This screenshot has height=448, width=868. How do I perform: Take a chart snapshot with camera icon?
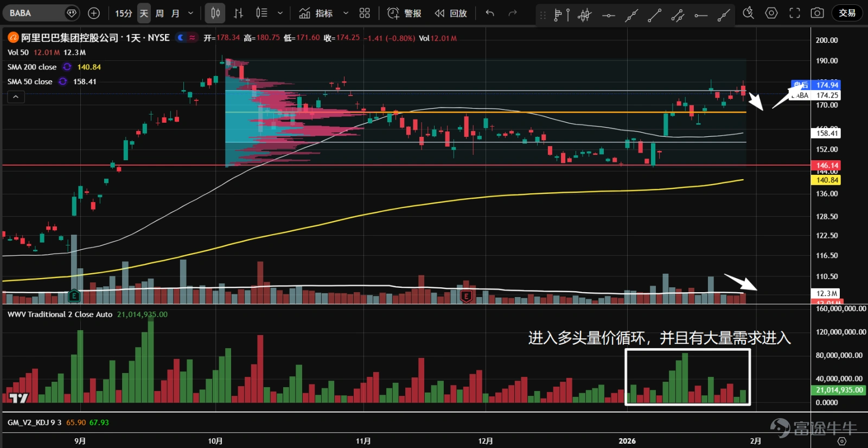point(818,13)
